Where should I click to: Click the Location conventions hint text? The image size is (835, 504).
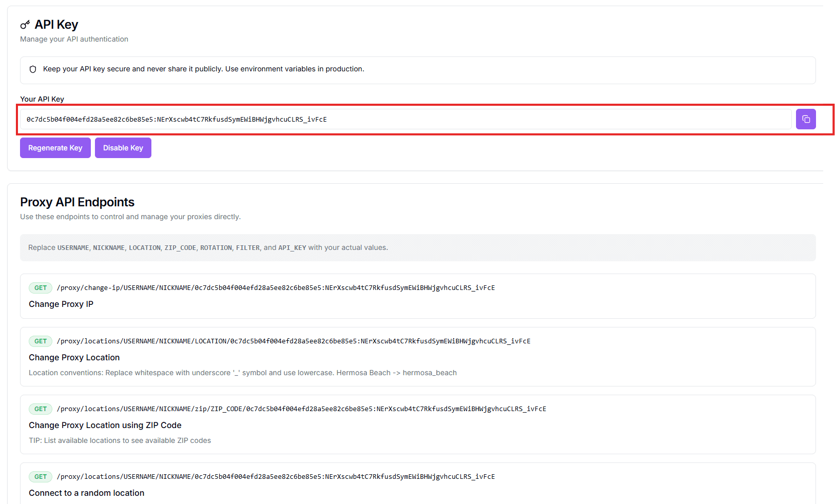242,373
